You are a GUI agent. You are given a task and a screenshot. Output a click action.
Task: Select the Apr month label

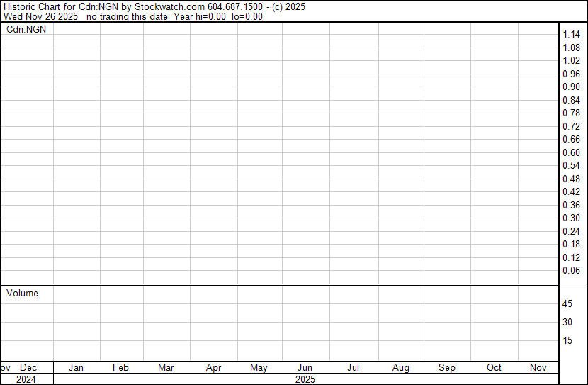click(214, 368)
